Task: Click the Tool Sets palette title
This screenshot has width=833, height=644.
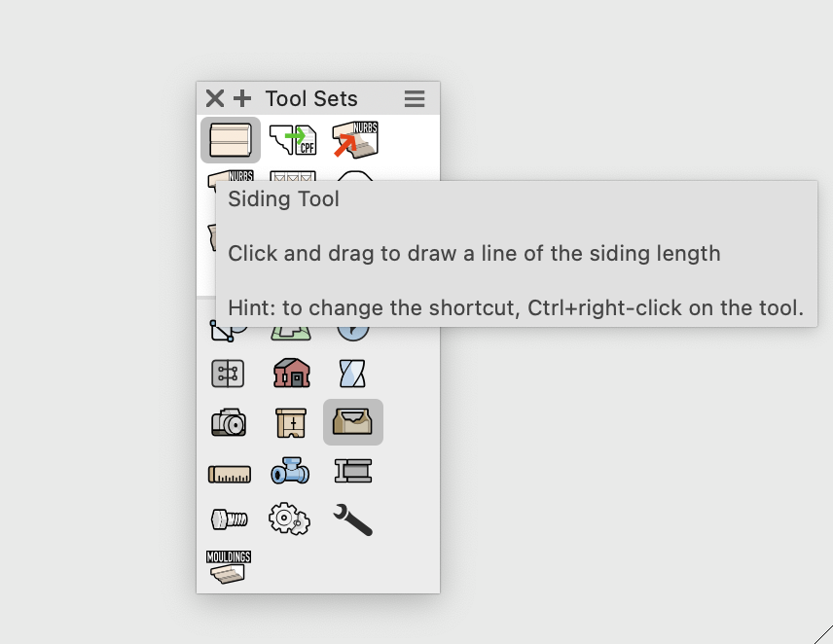Action: point(311,98)
